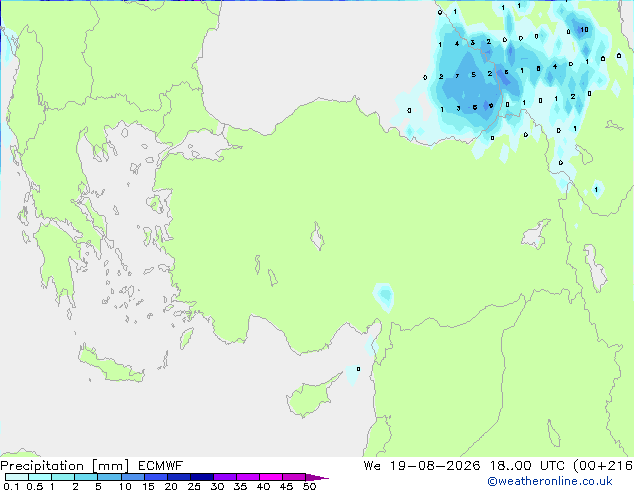The image size is (634, 490).
Task: Click the legend scale label "35"
Action: point(240,486)
